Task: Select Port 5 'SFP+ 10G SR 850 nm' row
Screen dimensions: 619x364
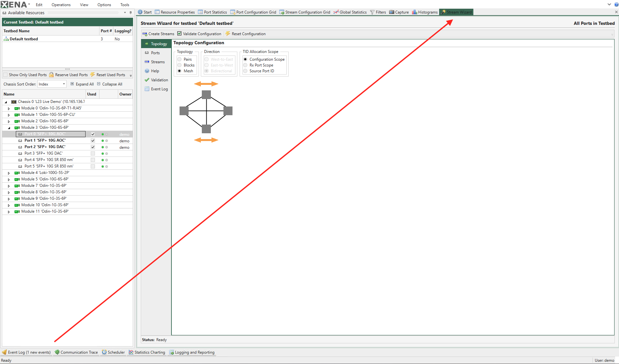Action: (67, 167)
